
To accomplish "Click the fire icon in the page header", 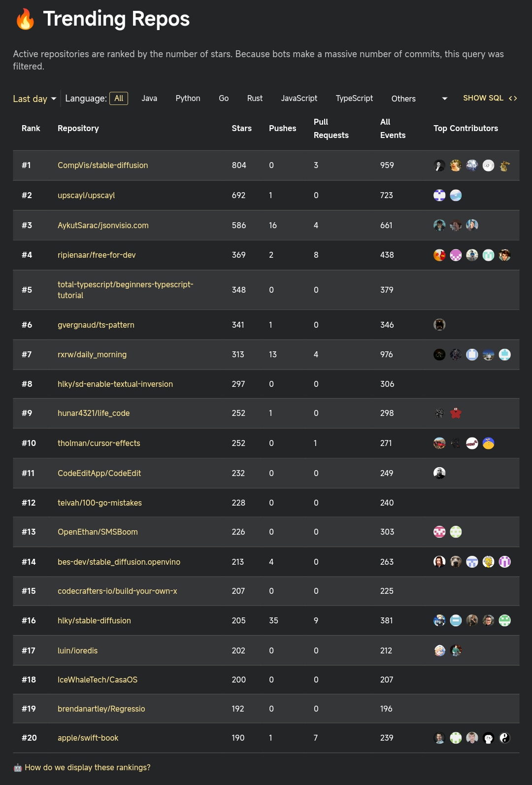I will click(26, 19).
